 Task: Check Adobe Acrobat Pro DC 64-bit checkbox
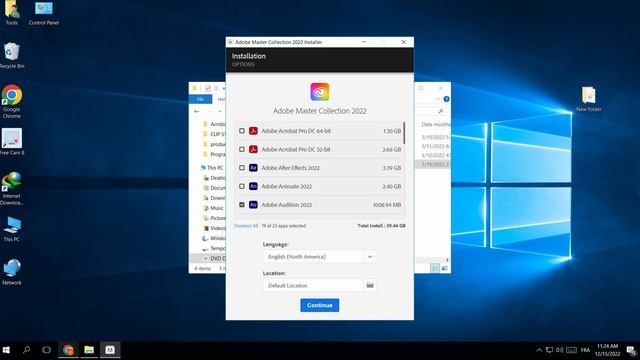pos(242,131)
